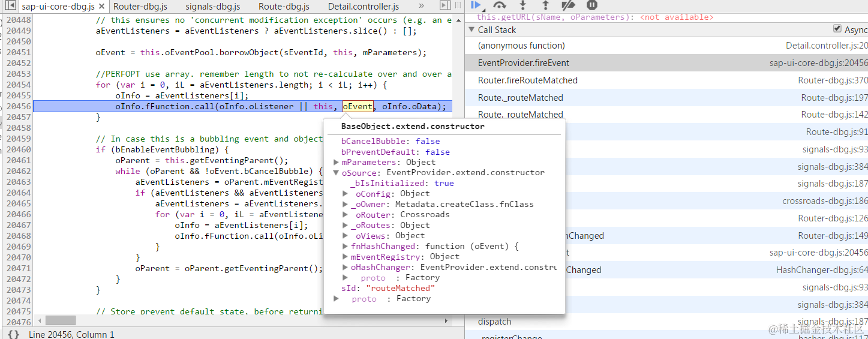
Task: Step into the next function call
Action: coord(522,5)
